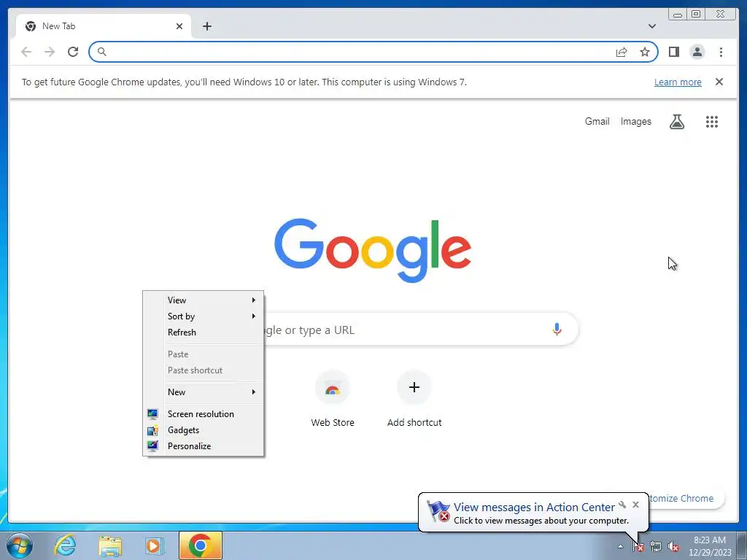The height and width of the screenshot is (560, 747).
Task: Open the tab search dropdown chevron
Action: coord(651,26)
